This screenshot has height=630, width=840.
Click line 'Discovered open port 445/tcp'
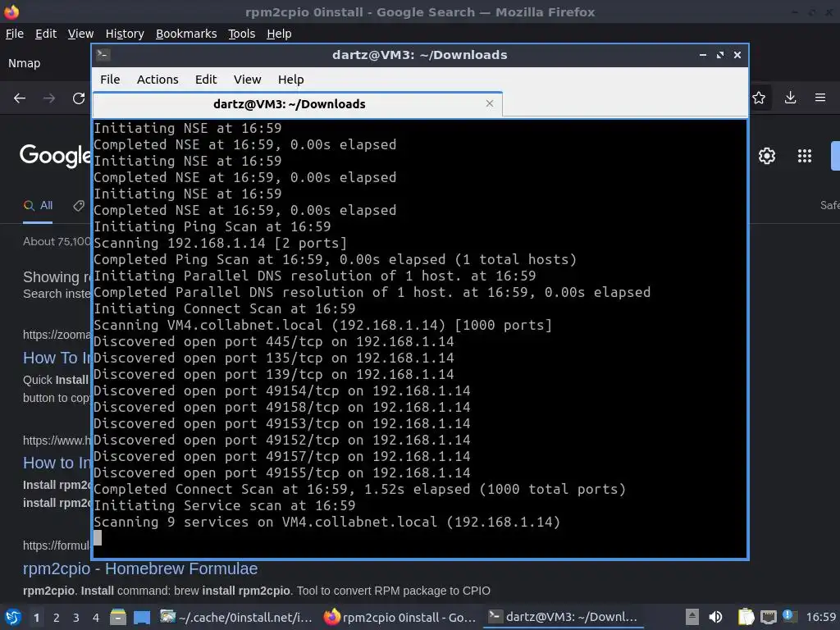point(274,341)
